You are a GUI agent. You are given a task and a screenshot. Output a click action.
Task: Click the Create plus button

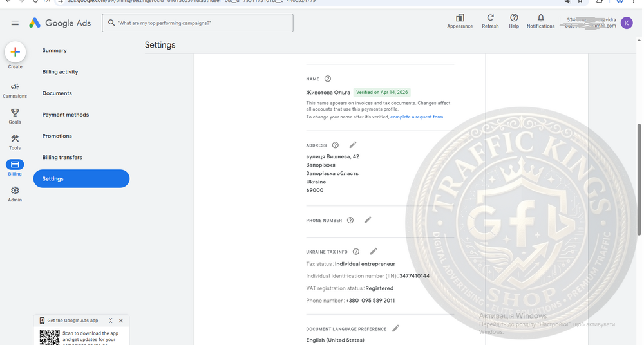15,52
